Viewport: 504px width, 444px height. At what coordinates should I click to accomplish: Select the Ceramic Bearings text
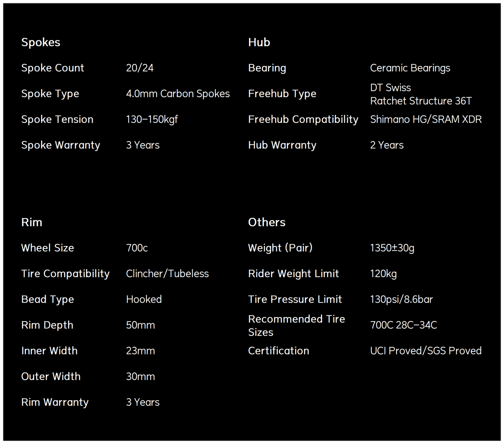(410, 68)
